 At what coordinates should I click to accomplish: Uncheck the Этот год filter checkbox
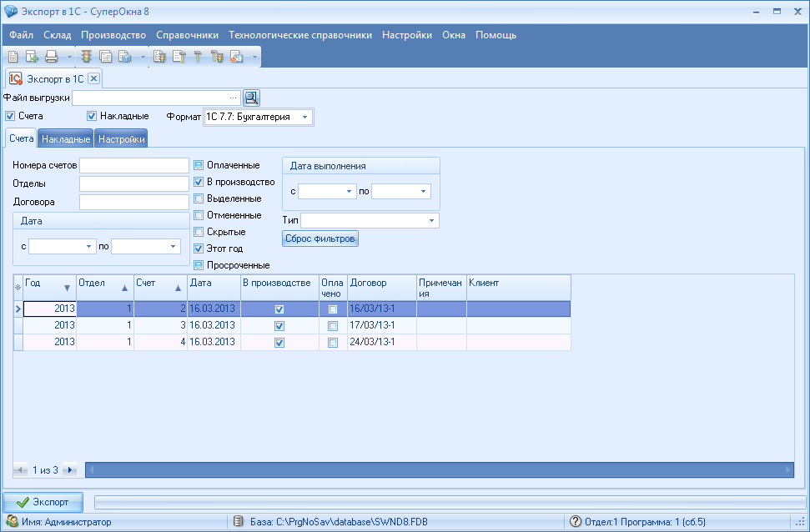click(x=199, y=248)
